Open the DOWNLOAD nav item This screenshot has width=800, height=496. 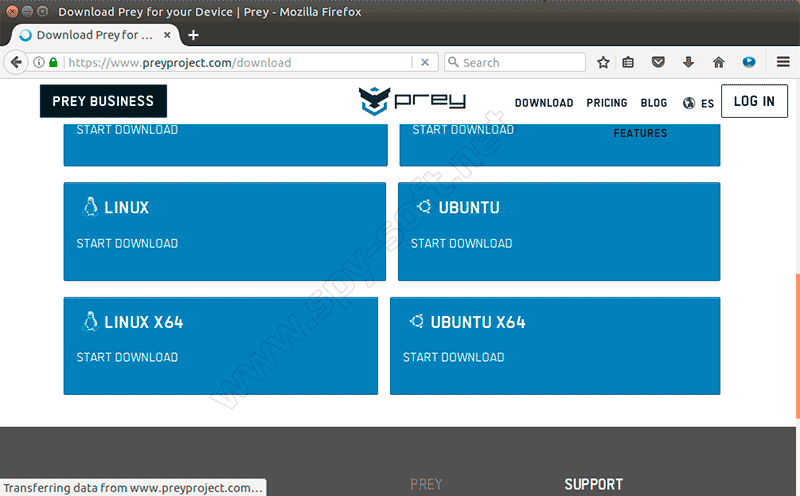click(x=544, y=103)
